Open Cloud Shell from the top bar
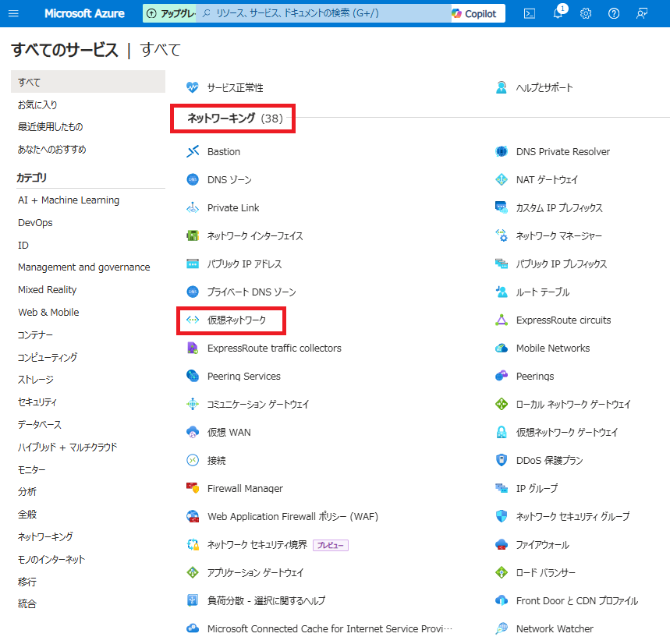670x644 pixels. point(530,14)
